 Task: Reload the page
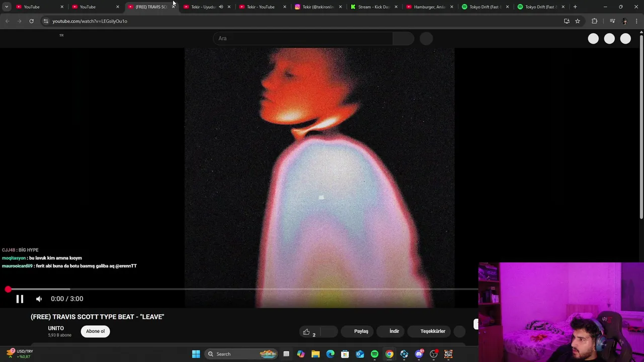pyautogui.click(x=31, y=21)
